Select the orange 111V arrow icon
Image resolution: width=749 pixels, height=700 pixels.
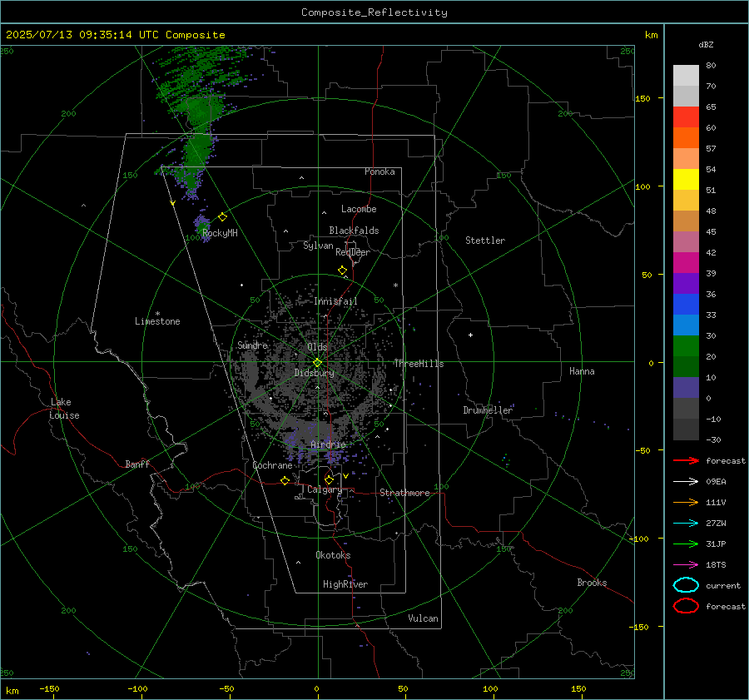(686, 502)
